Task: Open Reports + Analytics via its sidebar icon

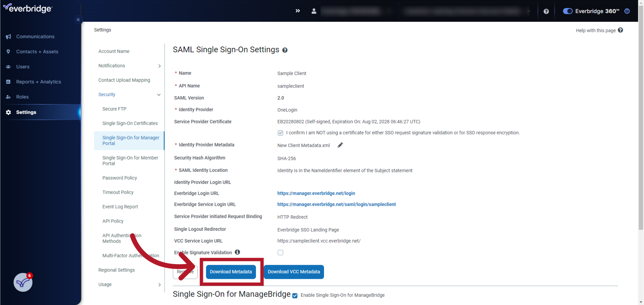Action: tap(8, 82)
